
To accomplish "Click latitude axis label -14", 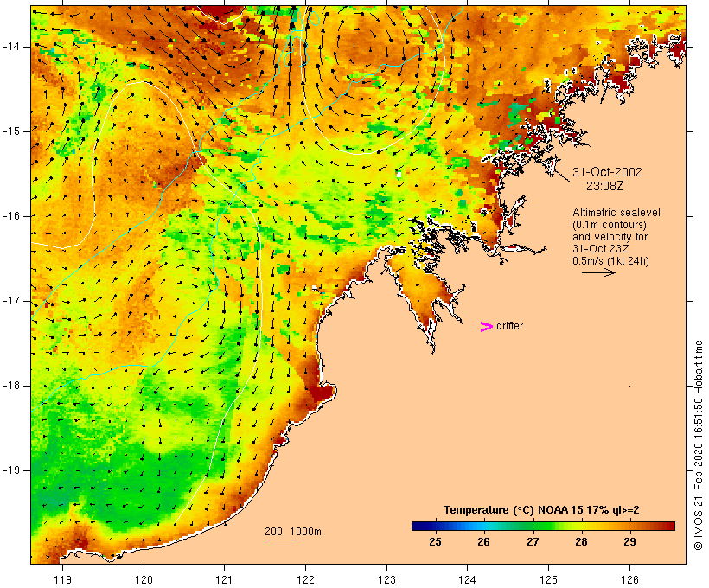I will click(10, 47).
